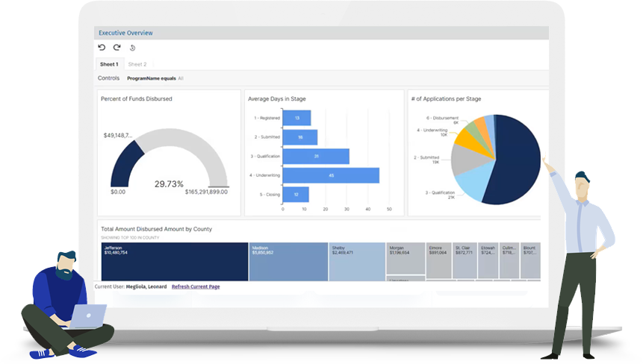Screen dimensions: 643x364
Task: Click the undo arrow icon
Action: click(102, 48)
